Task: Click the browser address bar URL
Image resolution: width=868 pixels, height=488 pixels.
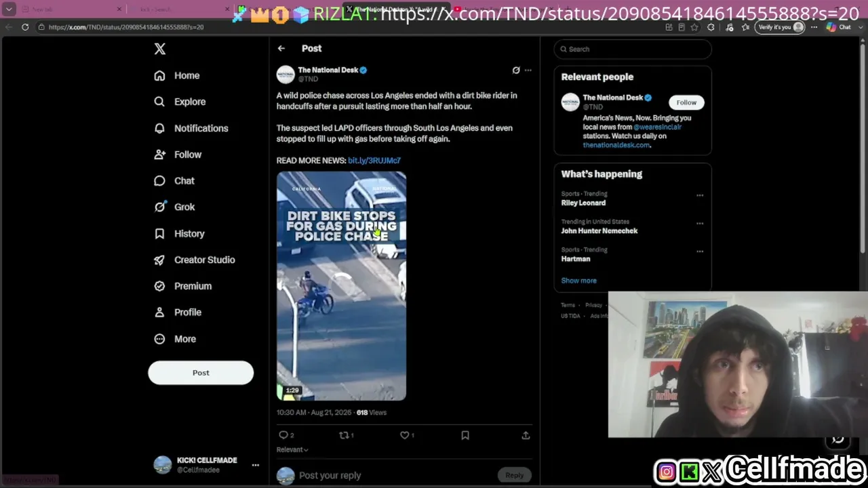Action: pyautogui.click(x=126, y=27)
